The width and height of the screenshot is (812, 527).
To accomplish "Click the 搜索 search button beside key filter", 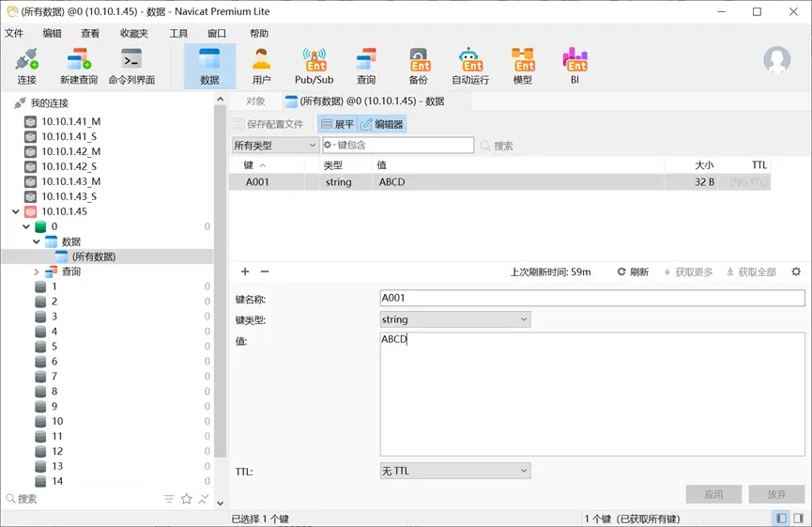I will pyautogui.click(x=497, y=146).
